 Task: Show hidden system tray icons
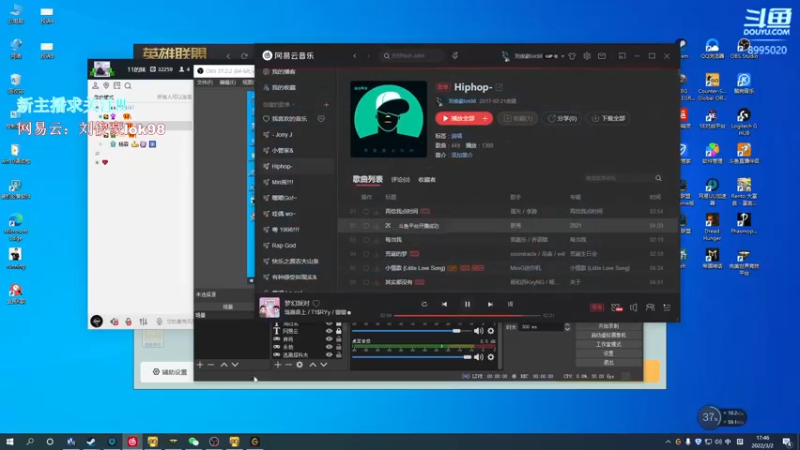coord(668,442)
